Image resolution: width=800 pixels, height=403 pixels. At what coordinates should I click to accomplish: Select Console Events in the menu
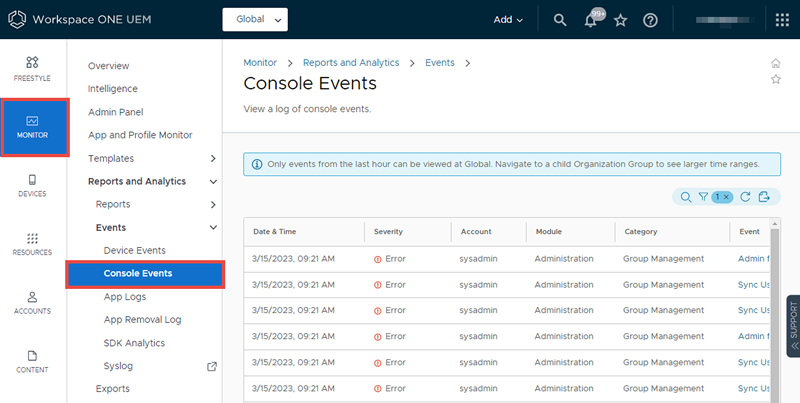145,274
